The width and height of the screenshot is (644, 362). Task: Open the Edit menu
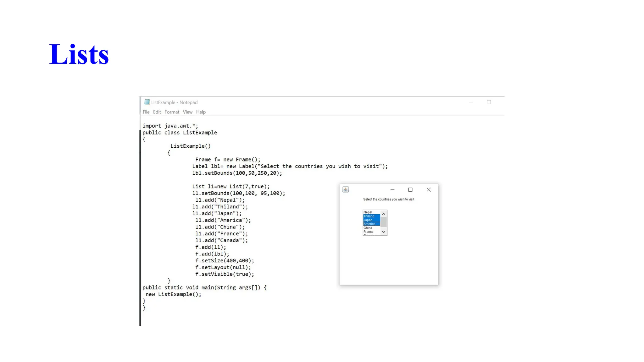coord(157,112)
